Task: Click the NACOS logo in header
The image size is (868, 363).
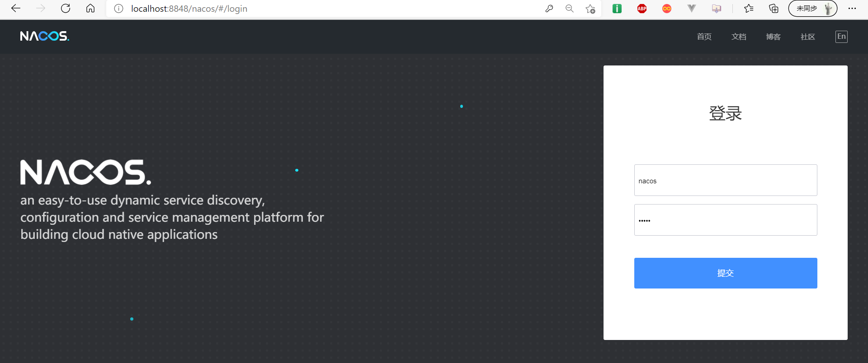Action: pyautogui.click(x=45, y=36)
